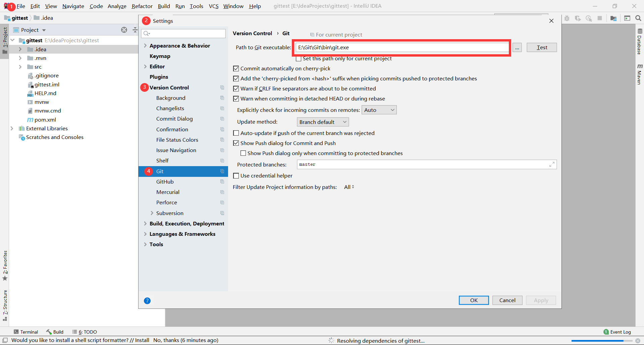Open the Database side panel
The width and height of the screenshot is (644, 345).
[640, 42]
